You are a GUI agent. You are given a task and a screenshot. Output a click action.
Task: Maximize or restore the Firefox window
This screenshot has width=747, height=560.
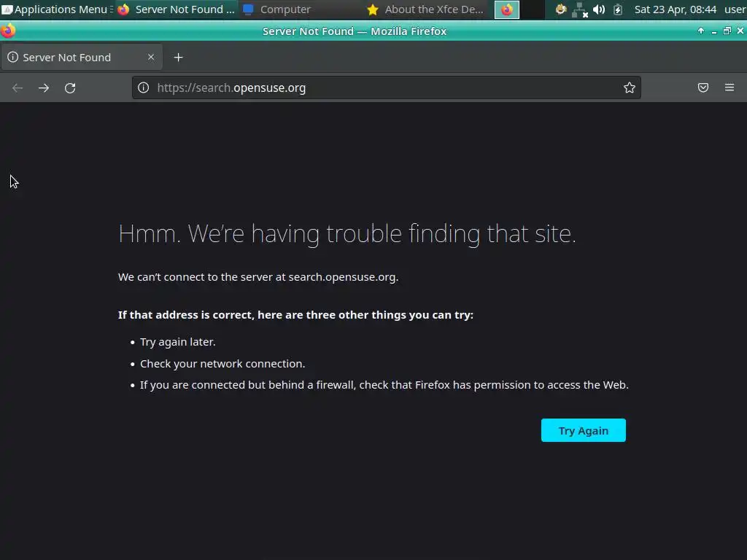[727, 31]
